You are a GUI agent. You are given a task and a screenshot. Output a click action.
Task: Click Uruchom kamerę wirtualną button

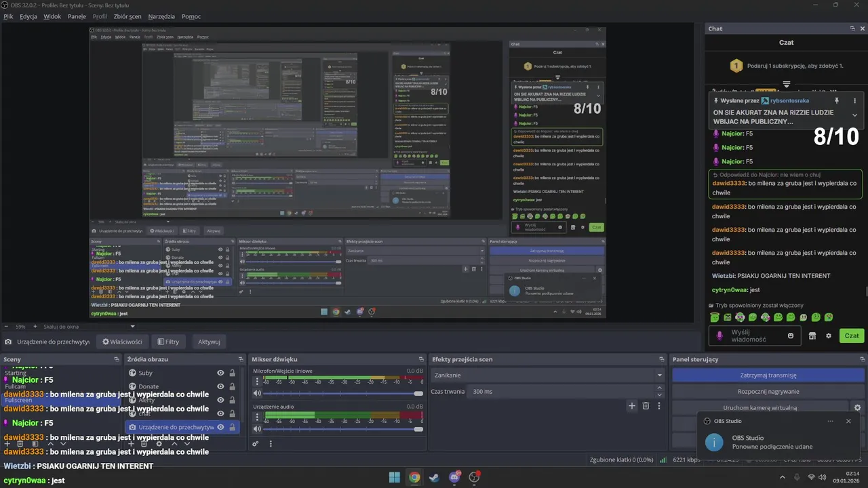pyautogui.click(x=760, y=408)
